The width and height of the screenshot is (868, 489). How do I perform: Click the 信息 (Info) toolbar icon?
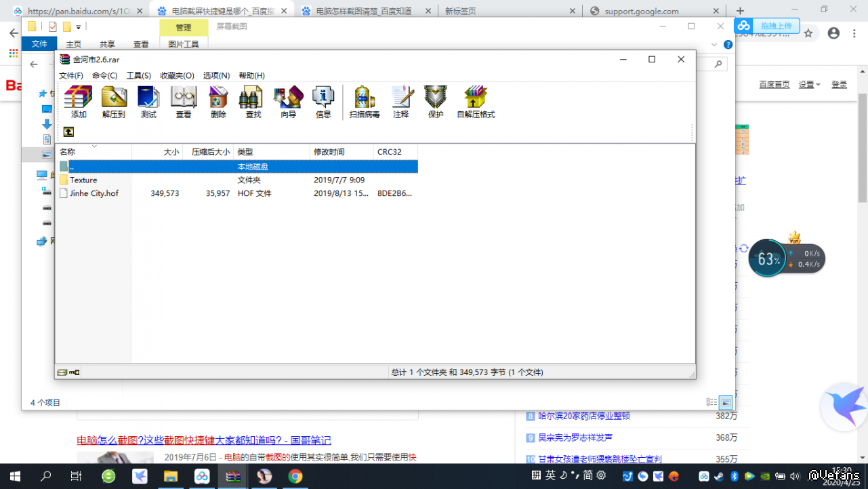click(323, 98)
